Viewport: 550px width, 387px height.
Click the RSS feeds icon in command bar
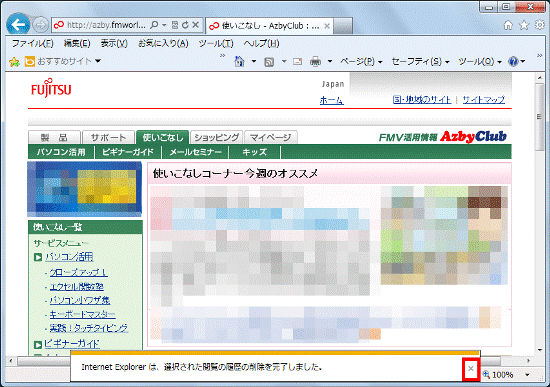point(269,62)
